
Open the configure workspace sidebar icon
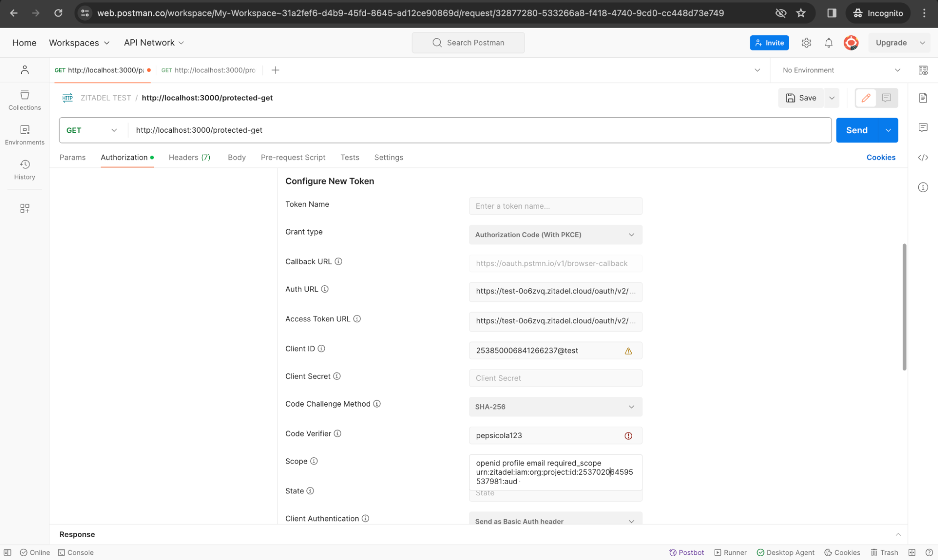pos(25,208)
